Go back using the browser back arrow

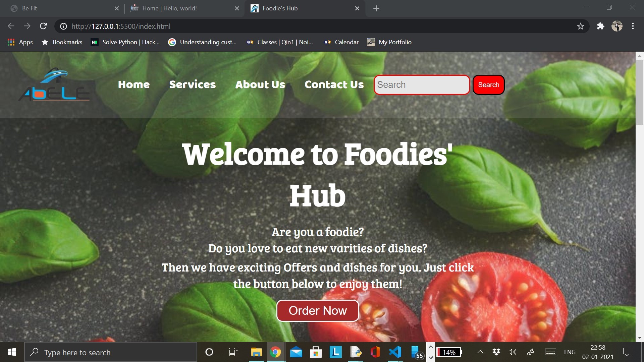coord(11,26)
